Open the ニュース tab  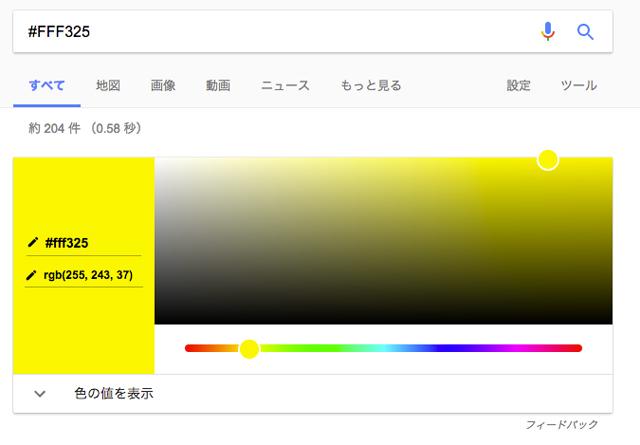click(x=285, y=85)
